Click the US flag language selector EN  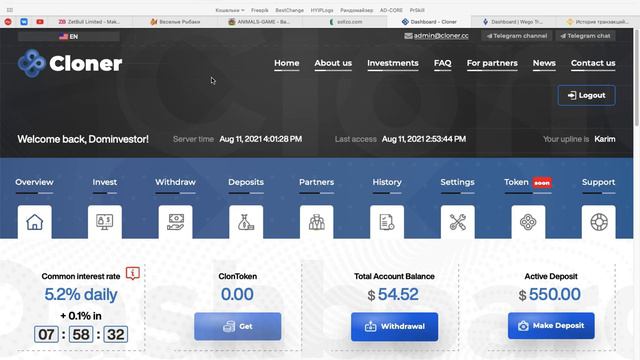69,36
